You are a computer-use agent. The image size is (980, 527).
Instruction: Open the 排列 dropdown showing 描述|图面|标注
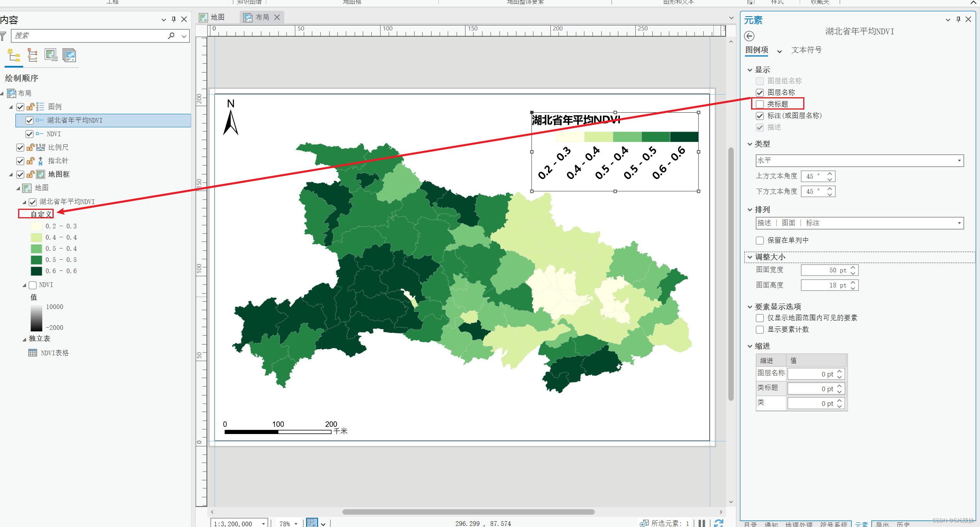tap(859, 223)
